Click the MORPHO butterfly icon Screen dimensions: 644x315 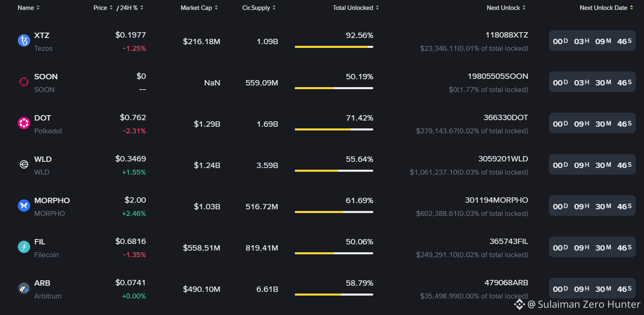tap(24, 206)
